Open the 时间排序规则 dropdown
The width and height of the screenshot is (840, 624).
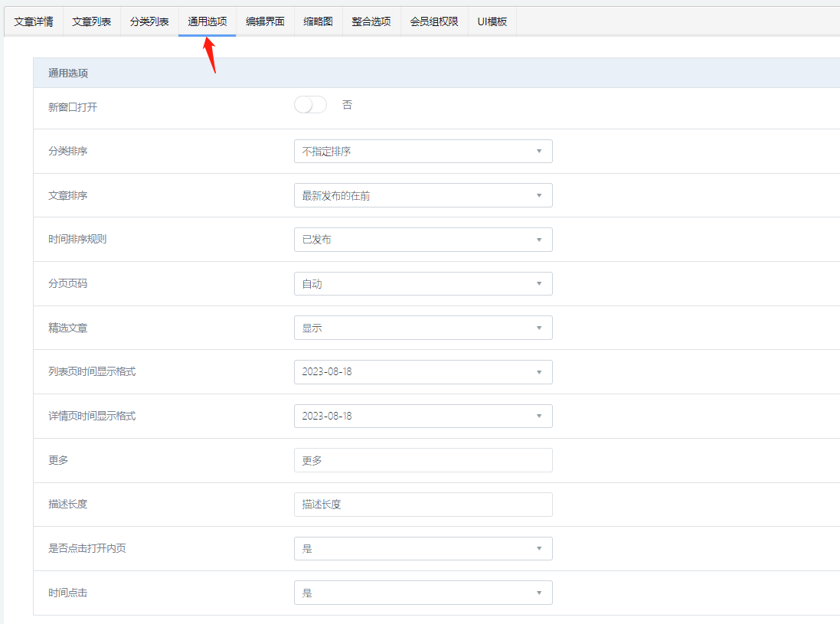[423, 240]
